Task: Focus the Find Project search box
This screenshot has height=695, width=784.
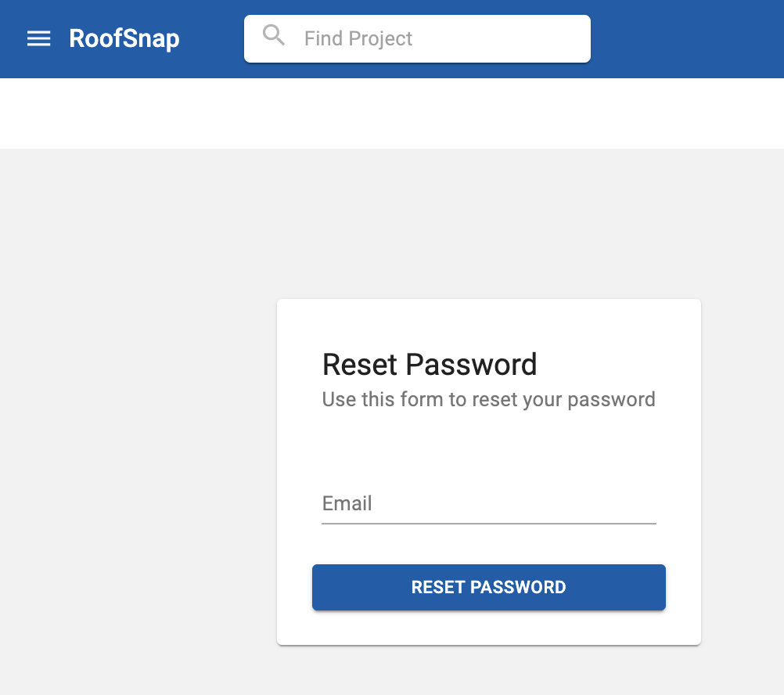Action: (417, 38)
